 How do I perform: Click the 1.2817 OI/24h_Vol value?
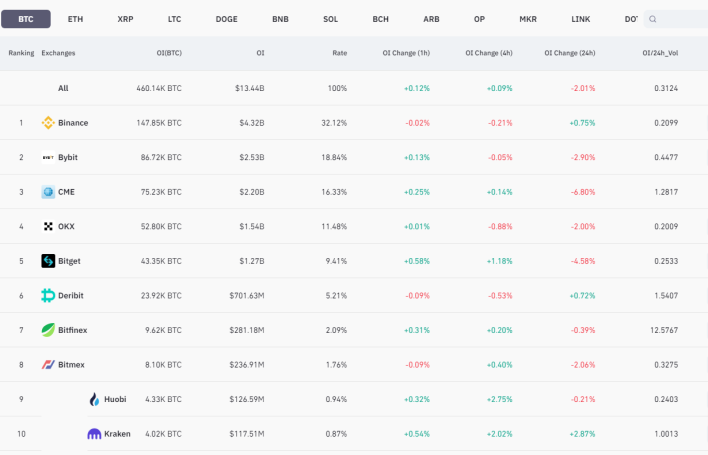666,192
